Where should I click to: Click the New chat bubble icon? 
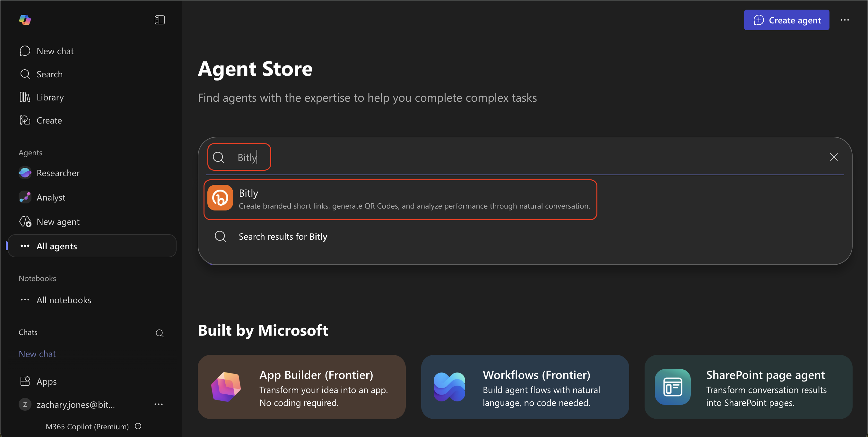click(x=25, y=51)
